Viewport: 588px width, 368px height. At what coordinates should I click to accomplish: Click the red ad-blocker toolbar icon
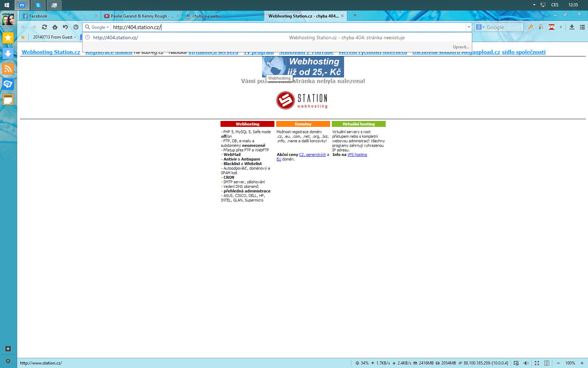(x=552, y=27)
